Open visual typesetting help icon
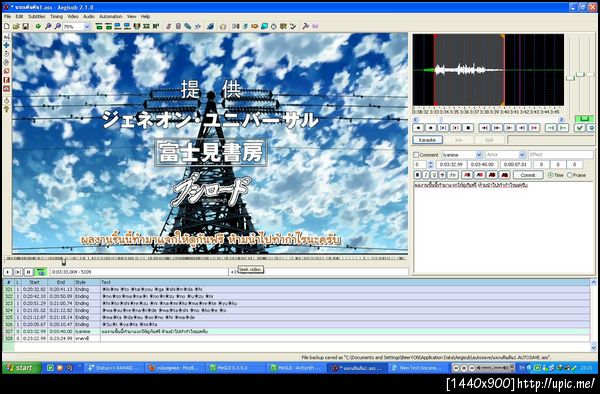Screen dimensions: 600x394 point(7,109)
